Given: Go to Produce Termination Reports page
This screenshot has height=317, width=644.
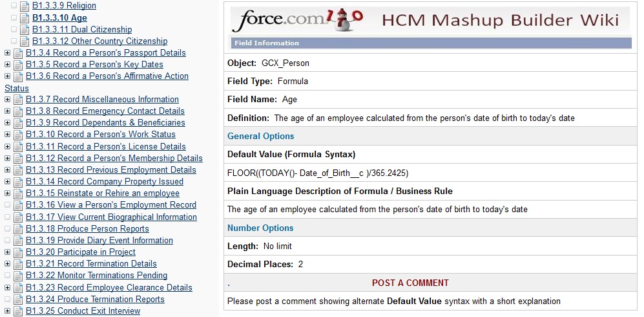Looking at the screenshot, I should pyautogui.click(x=95, y=300).
